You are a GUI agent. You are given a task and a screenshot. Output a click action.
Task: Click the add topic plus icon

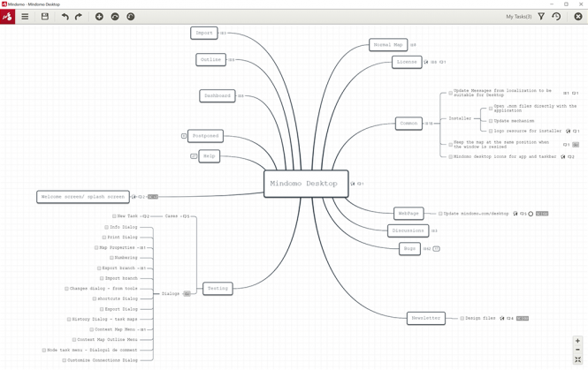point(99,17)
